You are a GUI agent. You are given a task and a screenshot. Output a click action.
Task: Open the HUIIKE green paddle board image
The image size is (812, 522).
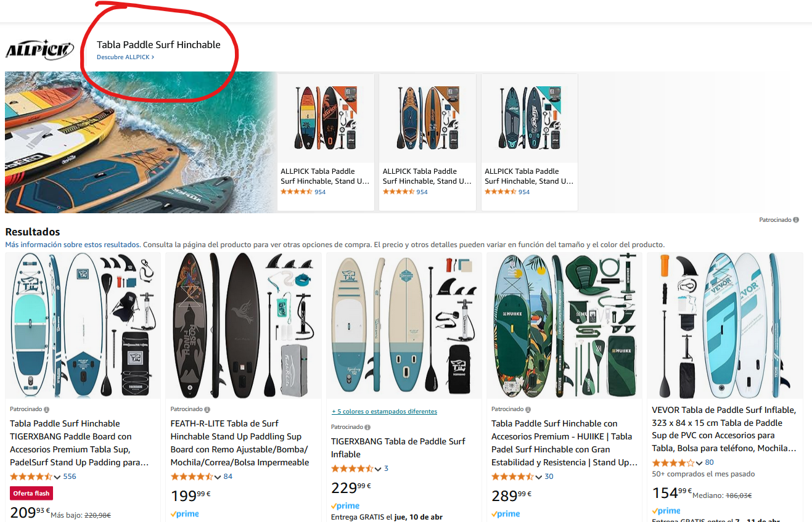pyautogui.click(x=564, y=325)
